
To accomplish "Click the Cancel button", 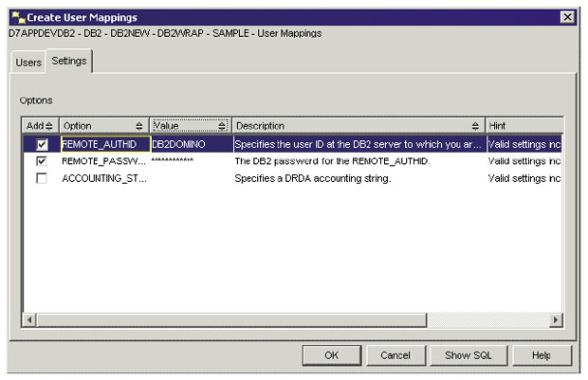I will point(395,355).
